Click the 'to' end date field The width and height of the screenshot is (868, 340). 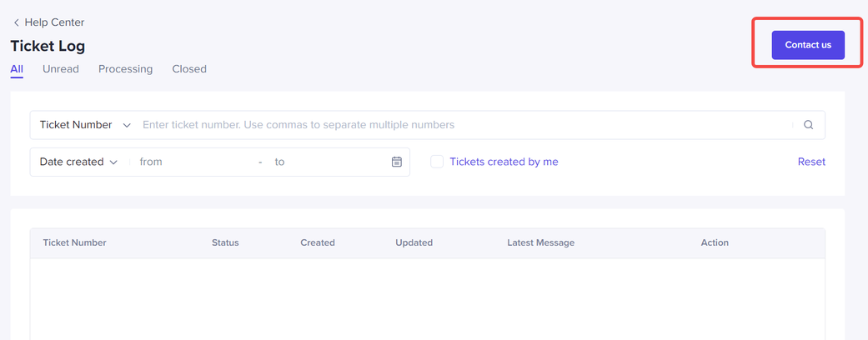click(x=325, y=162)
